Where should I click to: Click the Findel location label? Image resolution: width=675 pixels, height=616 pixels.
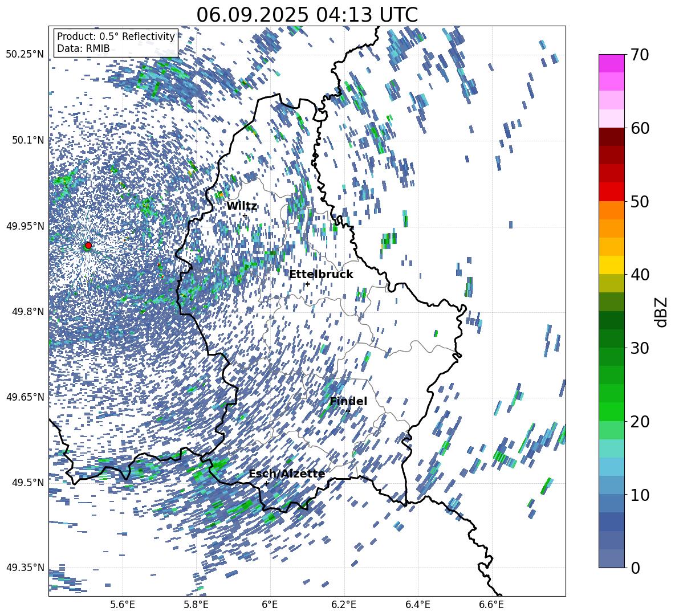tap(348, 401)
